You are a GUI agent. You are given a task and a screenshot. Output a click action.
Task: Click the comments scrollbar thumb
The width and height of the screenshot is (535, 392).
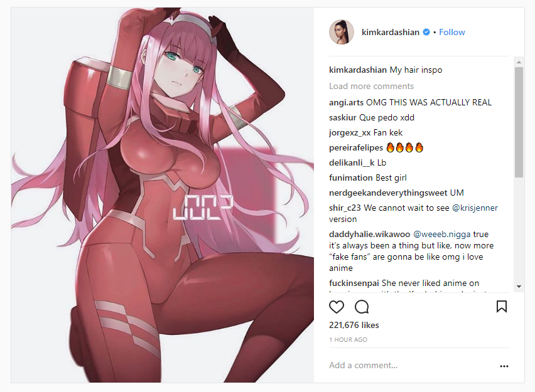[x=519, y=122]
